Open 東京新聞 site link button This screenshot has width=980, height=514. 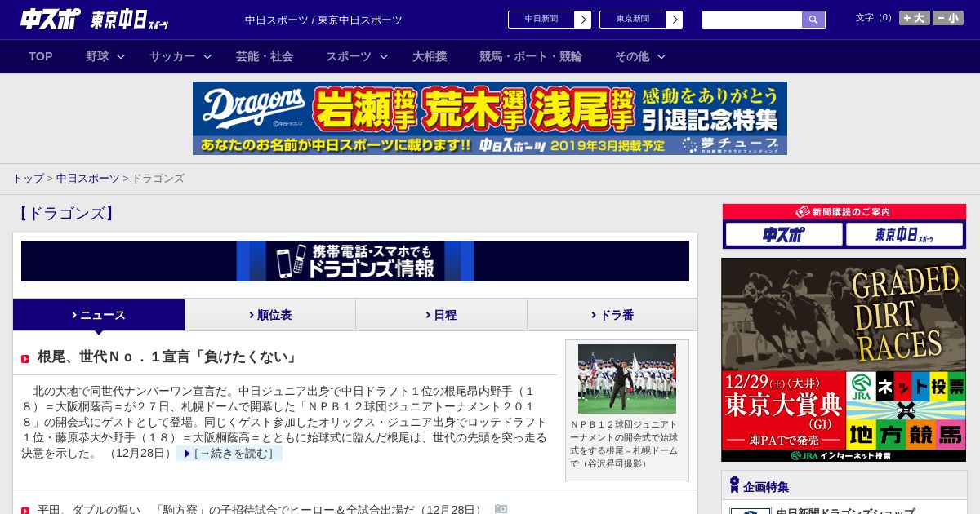coord(640,20)
